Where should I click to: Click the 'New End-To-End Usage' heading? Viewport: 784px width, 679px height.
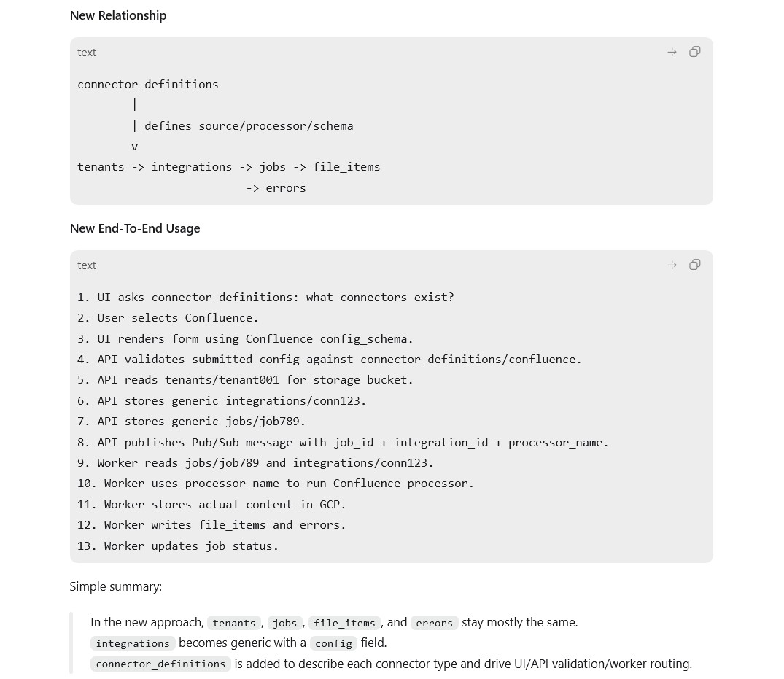point(135,228)
